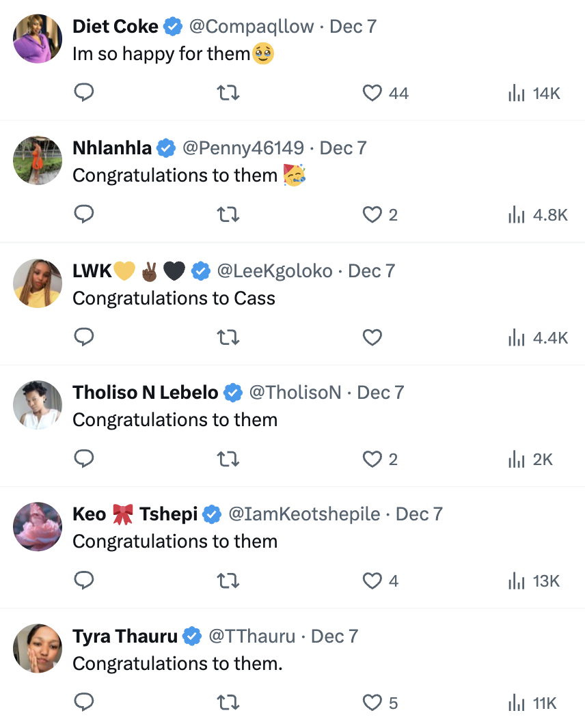585x728 pixels.
Task: Open Diet Coke's profile avatar
Action: (x=38, y=39)
